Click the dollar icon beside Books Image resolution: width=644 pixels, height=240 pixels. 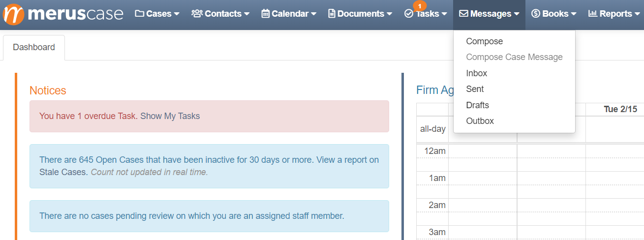pyautogui.click(x=536, y=14)
